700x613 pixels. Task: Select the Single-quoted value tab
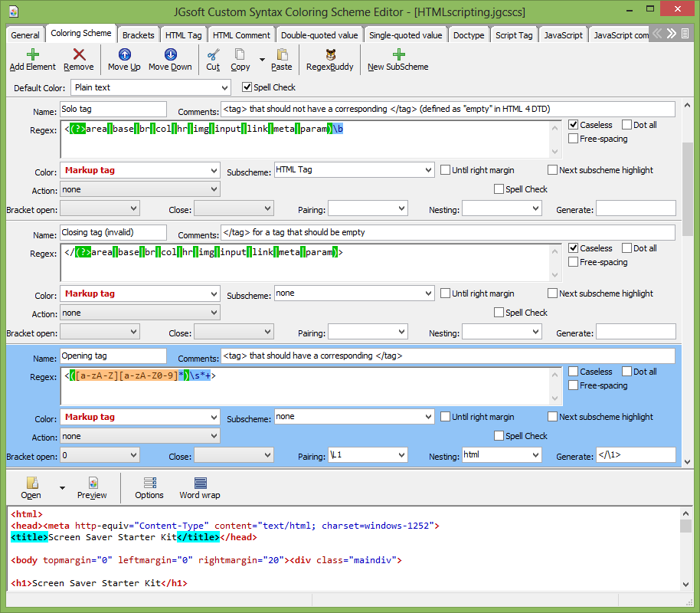pos(406,34)
